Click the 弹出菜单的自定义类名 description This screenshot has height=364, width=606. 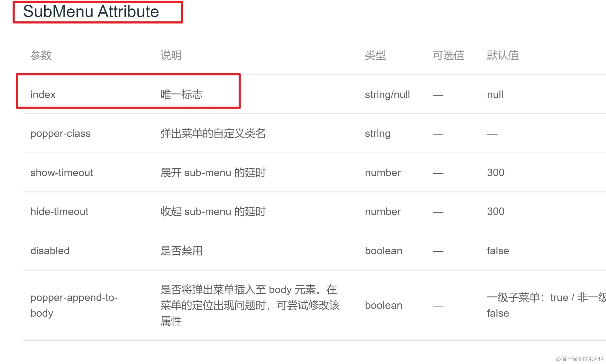tap(213, 133)
